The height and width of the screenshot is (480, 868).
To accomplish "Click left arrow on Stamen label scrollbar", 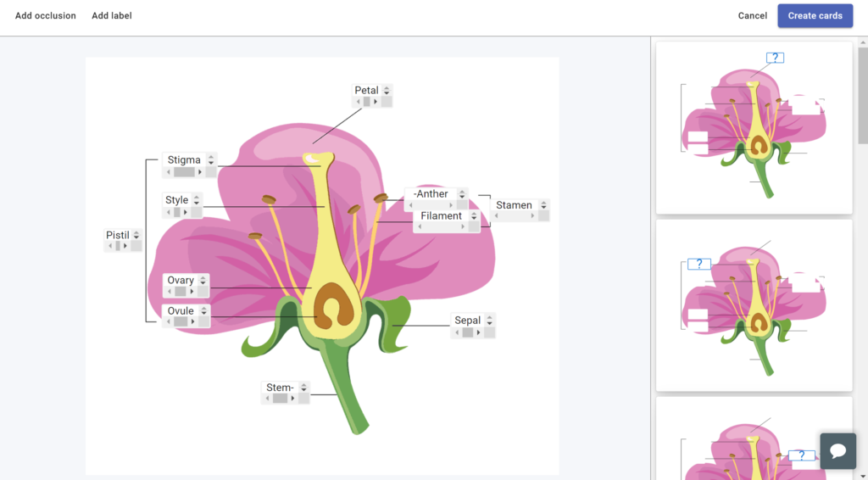I will pyautogui.click(x=497, y=216).
